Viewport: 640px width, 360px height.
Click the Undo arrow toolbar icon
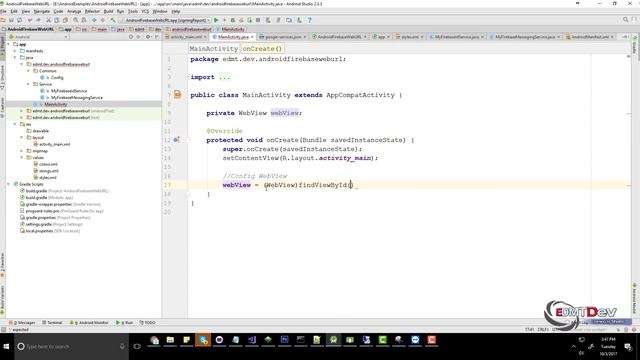30,20
